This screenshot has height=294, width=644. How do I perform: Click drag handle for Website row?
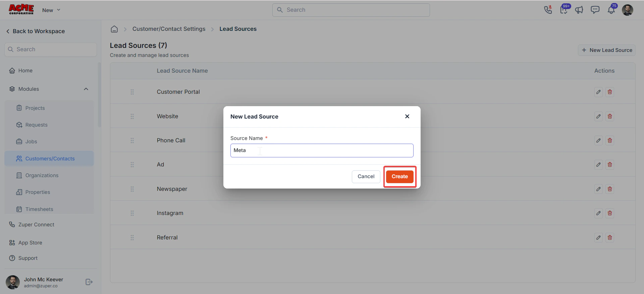coord(132,116)
